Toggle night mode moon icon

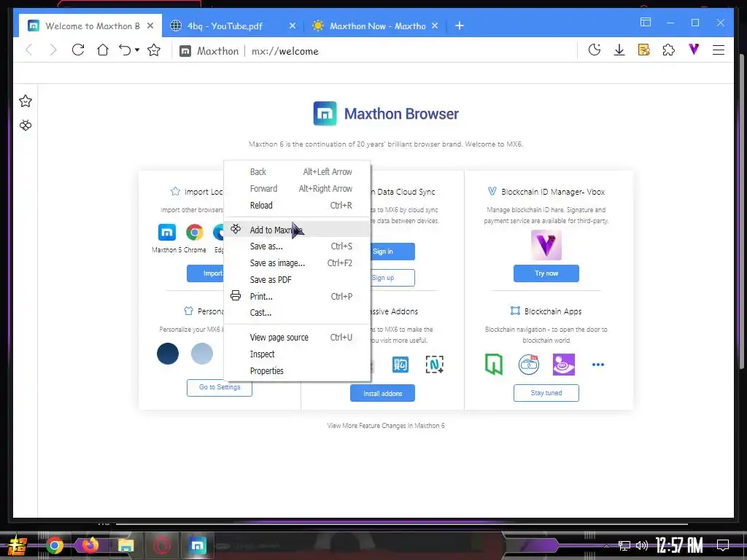click(594, 50)
